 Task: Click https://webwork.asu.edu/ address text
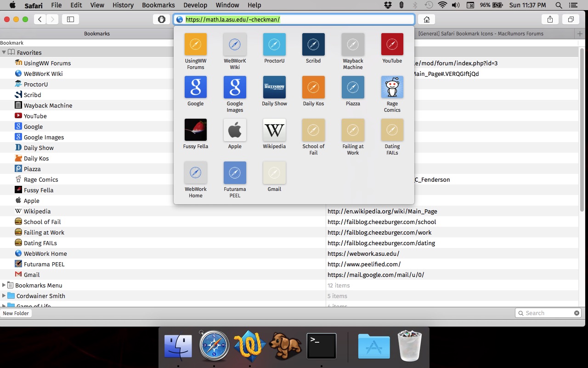[363, 253]
